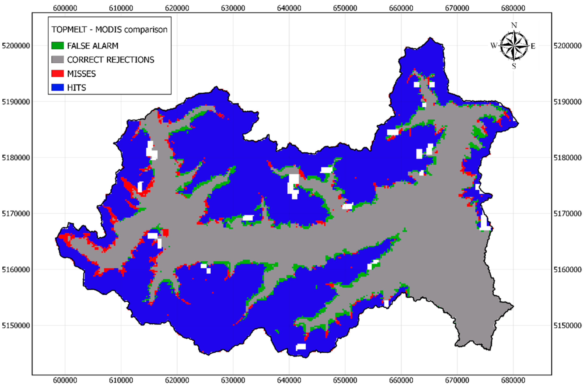Click the HITS legend label

pos(77,88)
